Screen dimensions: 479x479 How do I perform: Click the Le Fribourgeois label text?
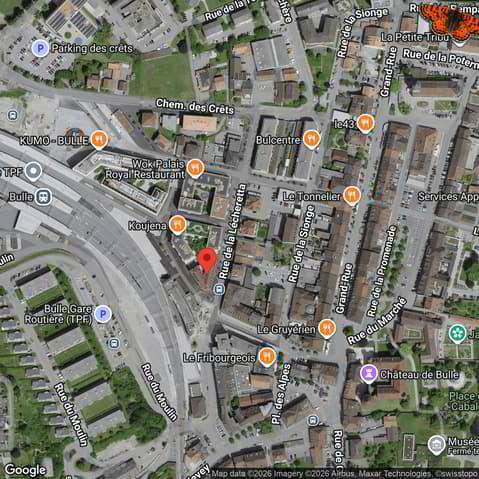coord(219,358)
